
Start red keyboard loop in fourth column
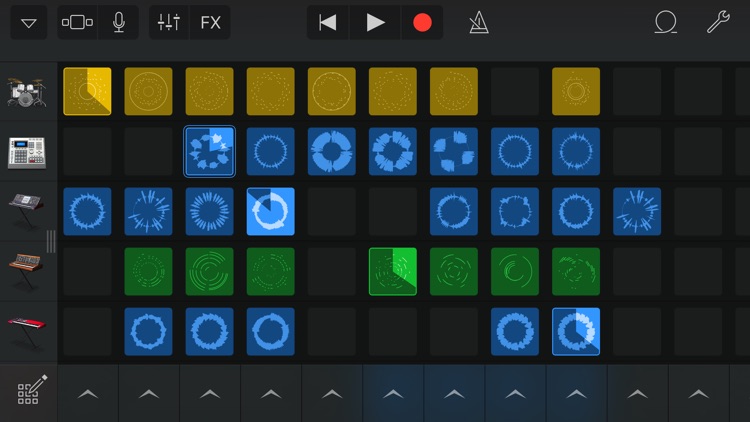271,332
